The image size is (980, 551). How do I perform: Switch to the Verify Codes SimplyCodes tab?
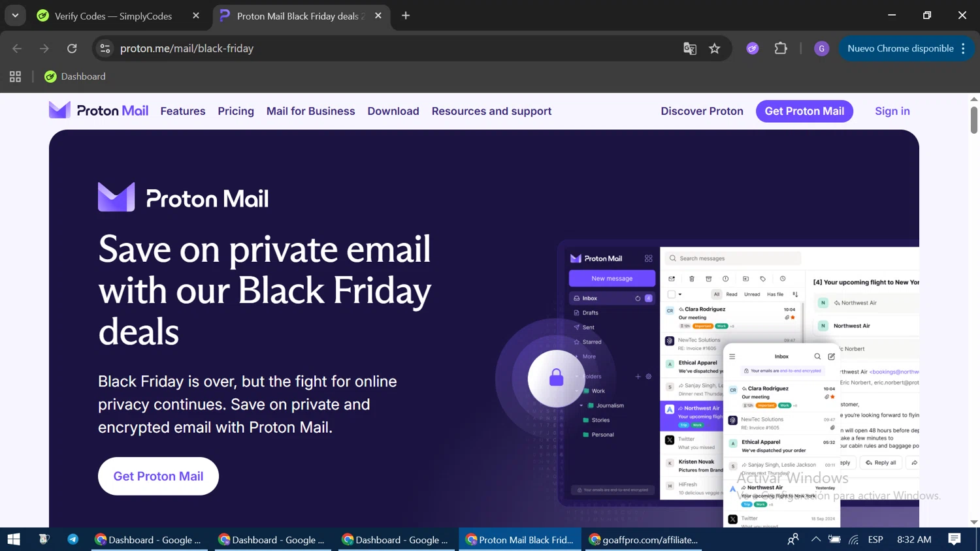(113, 16)
